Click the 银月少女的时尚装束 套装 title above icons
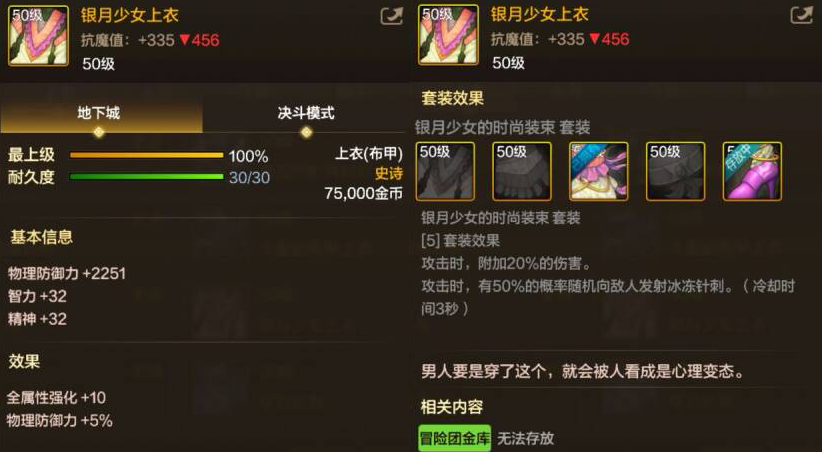 pyautogui.click(x=503, y=127)
